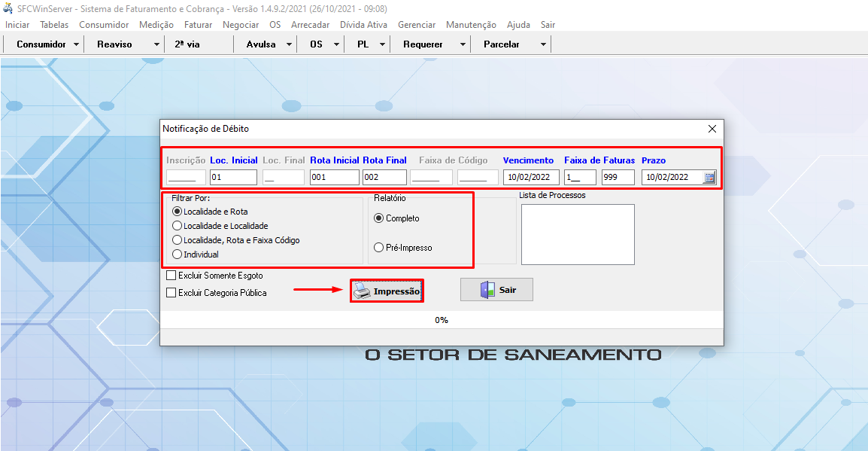The image size is (868, 451).
Task: Click the Rota Inicial input field
Action: pyautogui.click(x=334, y=178)
